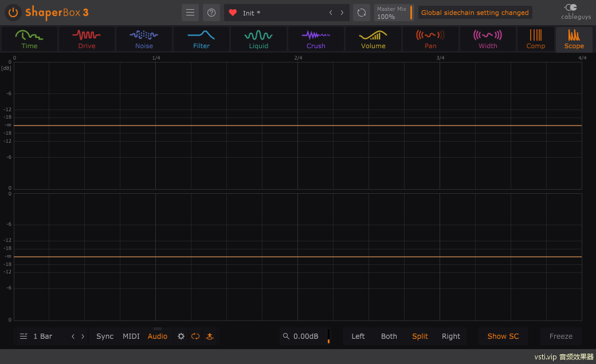Click the magnifier zoom icon

tap(286, 336)
